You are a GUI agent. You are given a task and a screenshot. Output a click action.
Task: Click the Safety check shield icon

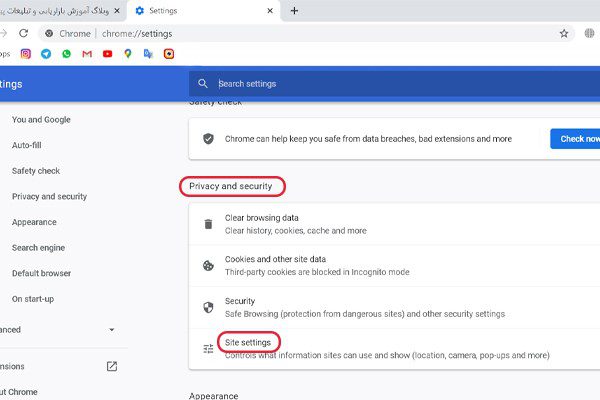(208, 139)
